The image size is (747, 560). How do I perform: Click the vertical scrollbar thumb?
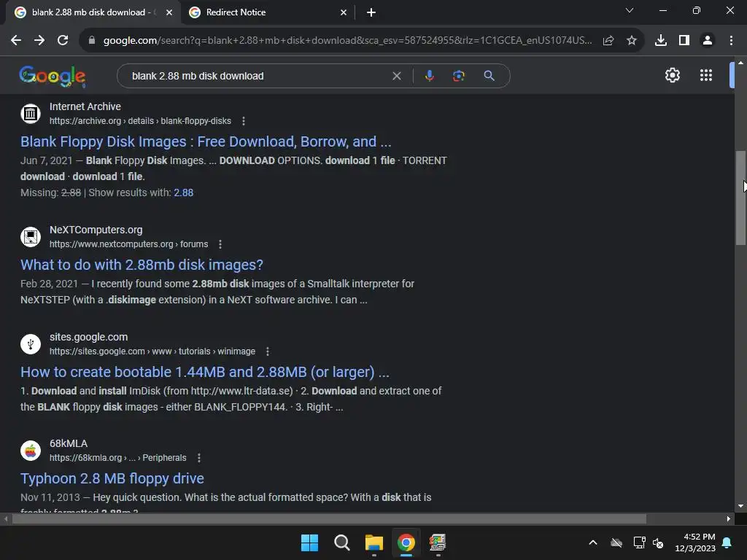point(740,198)
